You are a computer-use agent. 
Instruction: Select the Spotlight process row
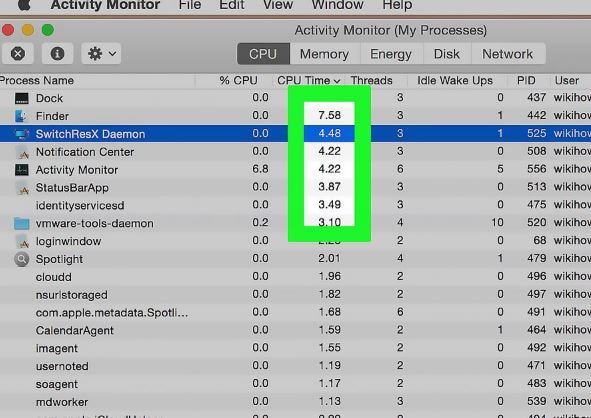pos(296,259)
